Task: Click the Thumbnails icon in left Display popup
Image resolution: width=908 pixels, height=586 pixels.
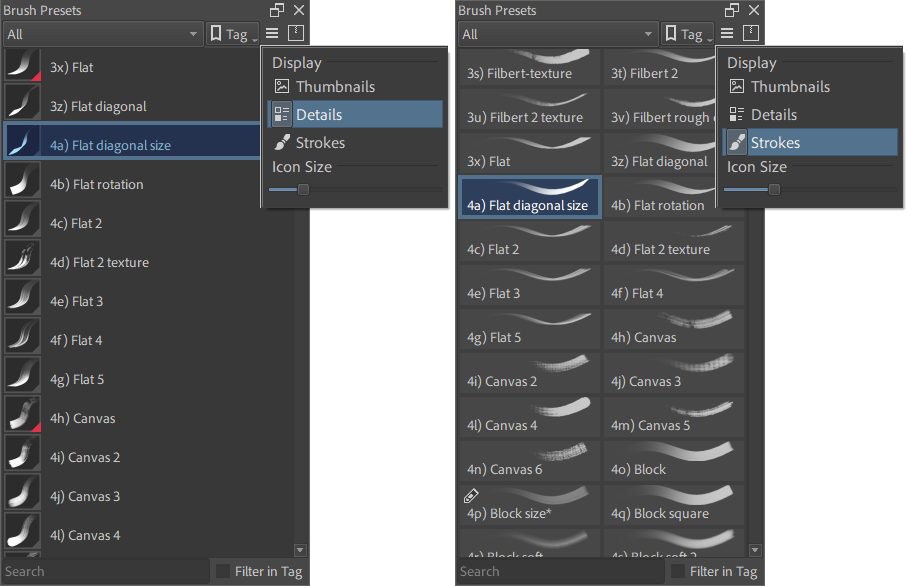Action: coord(281,86)
